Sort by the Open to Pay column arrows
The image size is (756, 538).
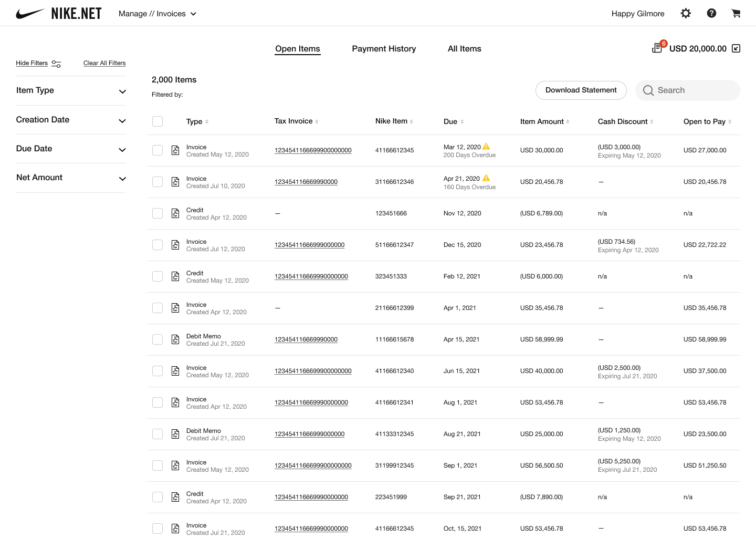click(x=730, y=121)
